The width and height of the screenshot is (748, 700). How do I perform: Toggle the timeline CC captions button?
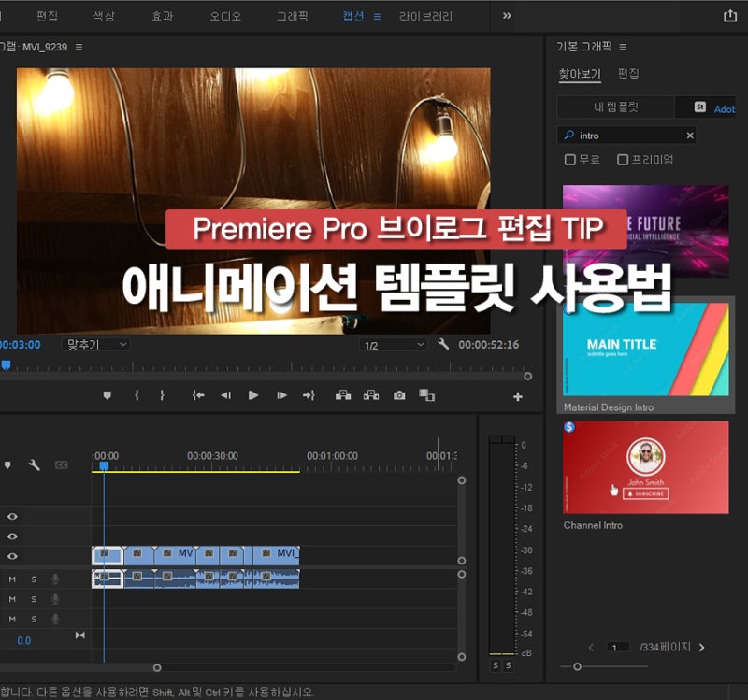pos(62,464)
